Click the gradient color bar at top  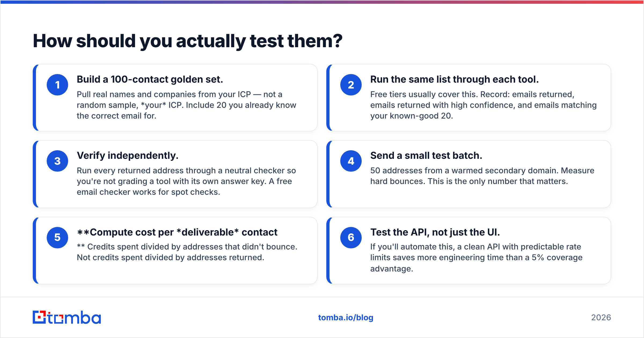point(322,2)
